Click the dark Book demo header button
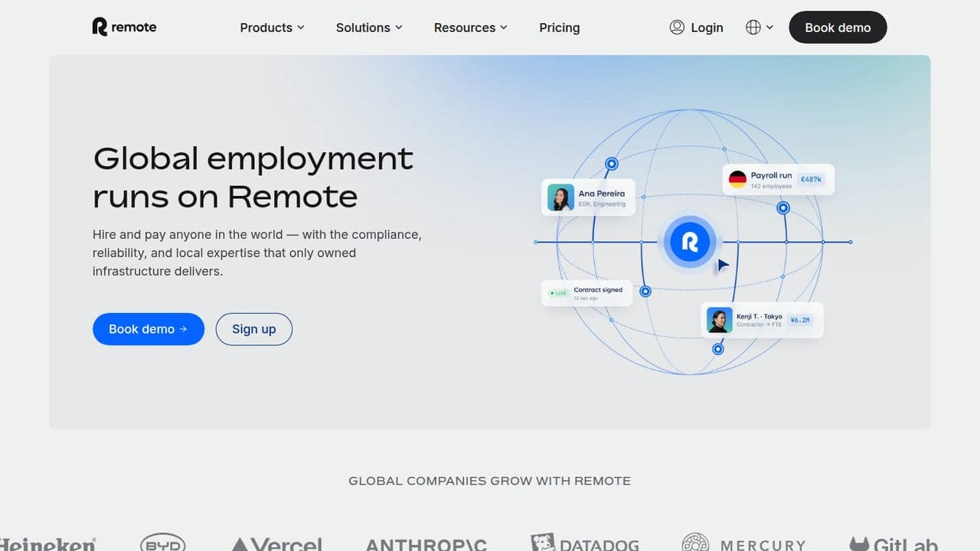 (838, 28)
